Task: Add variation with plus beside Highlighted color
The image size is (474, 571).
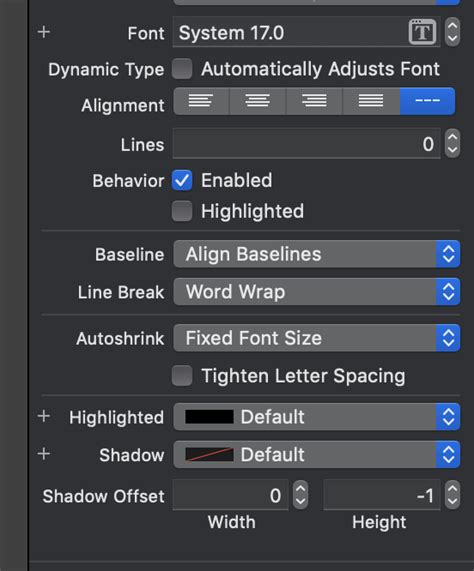Action: click(x=44, y=416)
